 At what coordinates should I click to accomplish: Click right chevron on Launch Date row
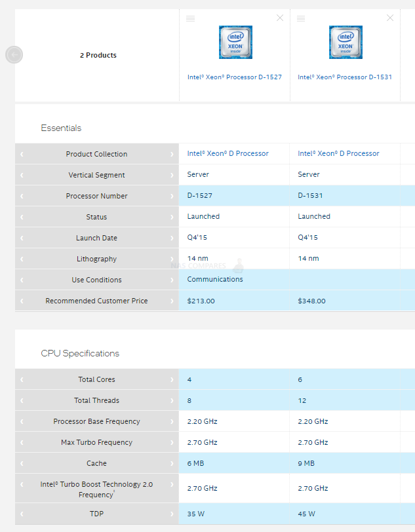coord(172,238)
